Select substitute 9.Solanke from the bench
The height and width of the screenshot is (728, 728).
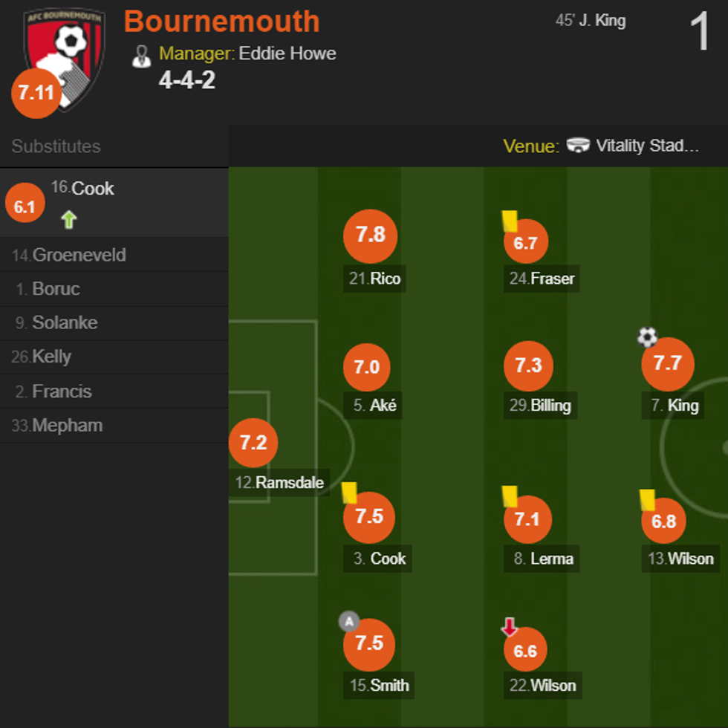point(56,323)
